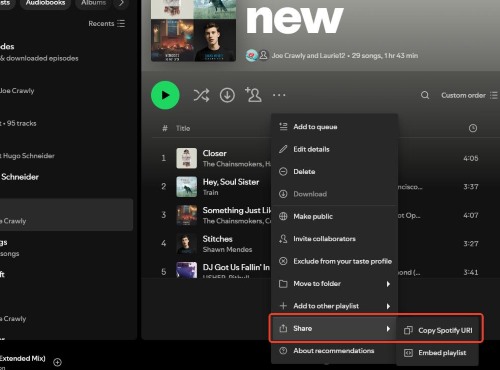
Task: Click the share arrow icon in menu
Action: (283, 328)
